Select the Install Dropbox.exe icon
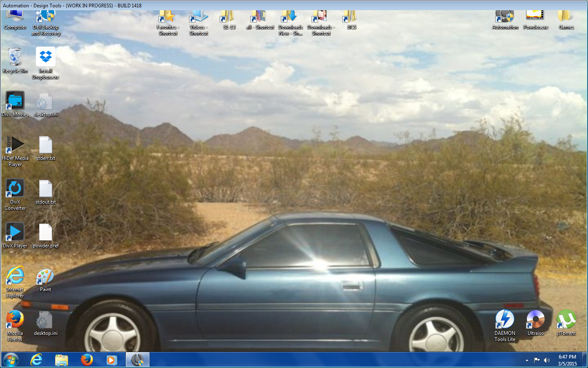The image size is (588, 368). [x=45, y=57]
